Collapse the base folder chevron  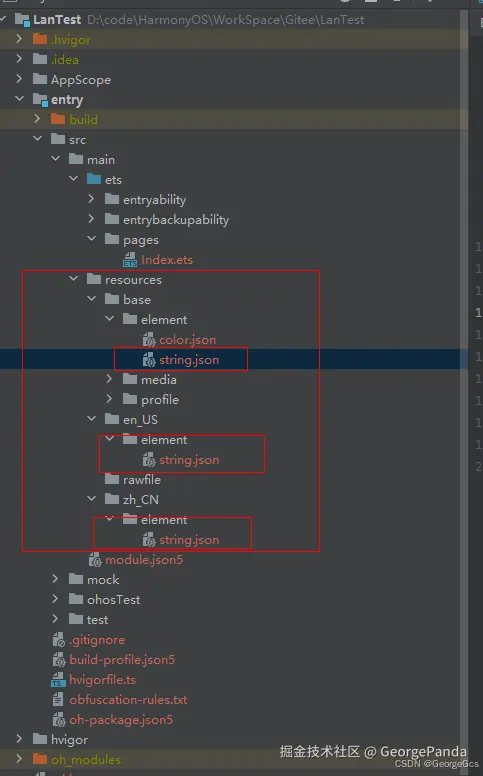point(92,298)
